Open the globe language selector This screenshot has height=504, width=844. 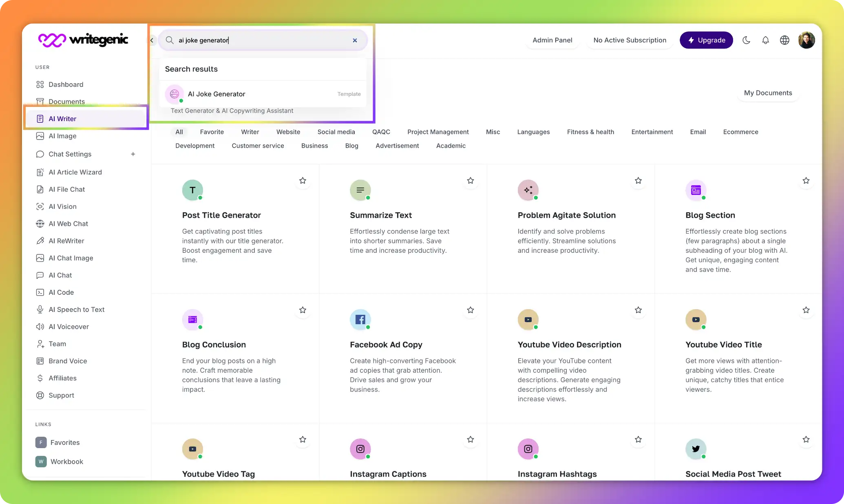[784, 40]
